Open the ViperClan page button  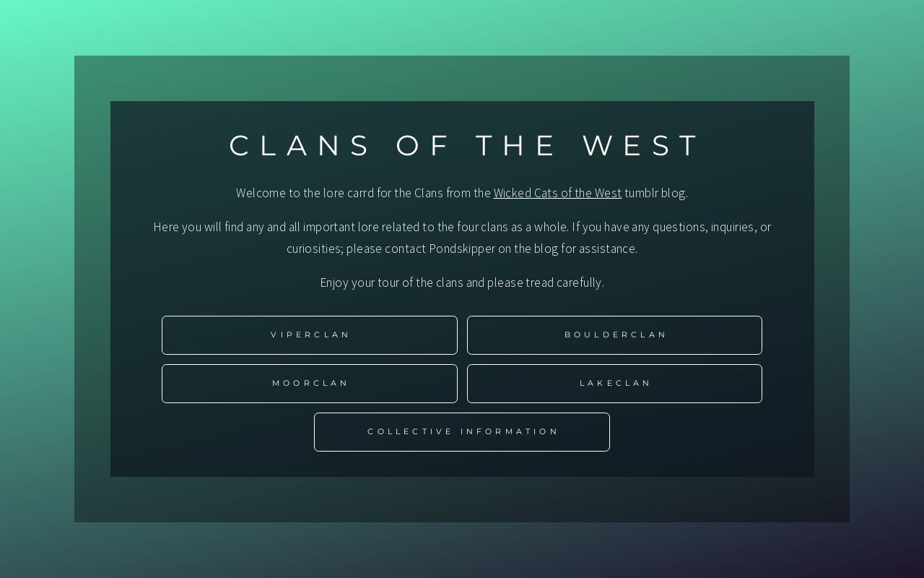[310, 335]
